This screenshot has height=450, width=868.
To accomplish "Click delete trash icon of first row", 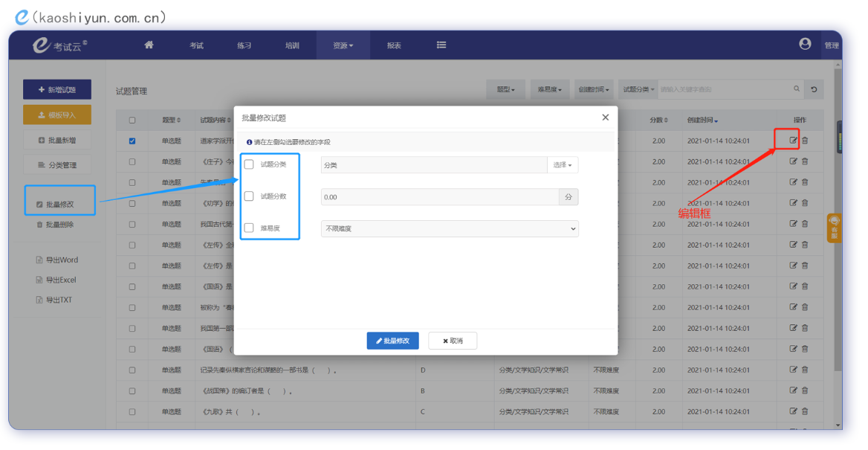I will tap(805, 140).
